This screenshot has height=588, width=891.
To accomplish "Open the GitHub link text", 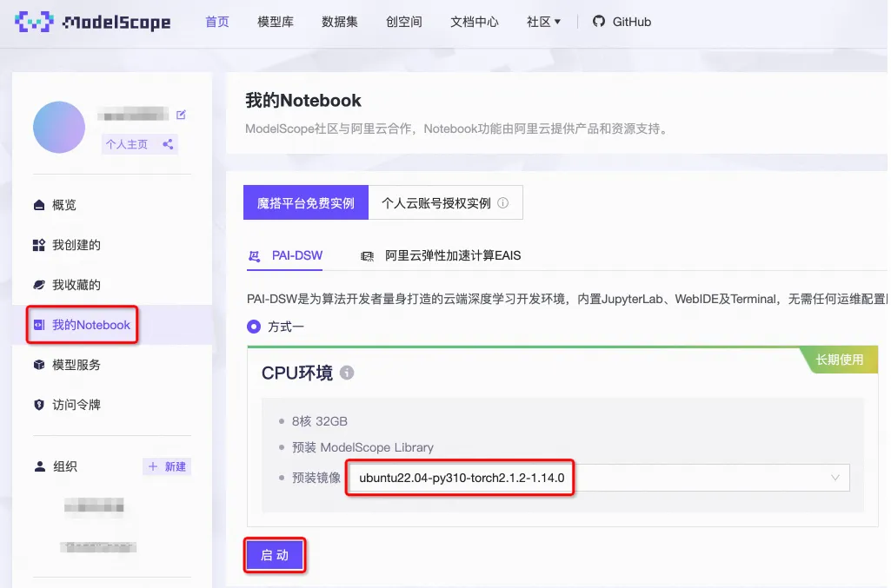I will [x=632, y=22].
